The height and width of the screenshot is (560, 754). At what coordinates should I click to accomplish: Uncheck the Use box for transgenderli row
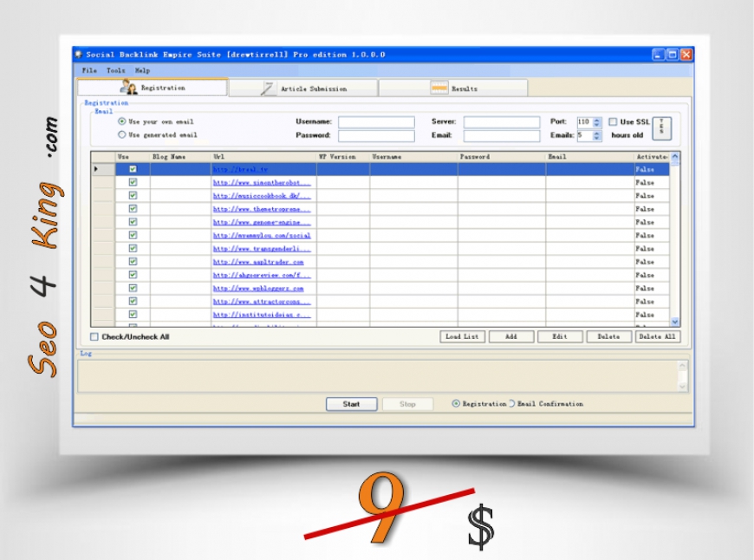point(133,248)
